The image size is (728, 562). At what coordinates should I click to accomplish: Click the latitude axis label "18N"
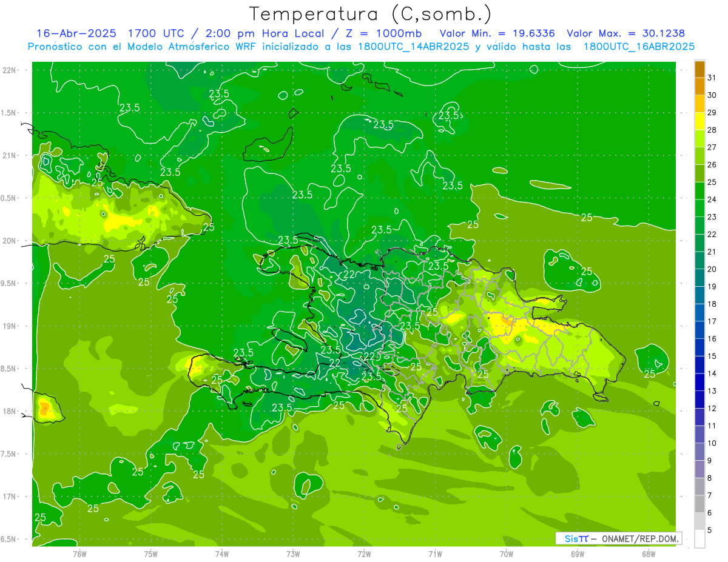coord(10,412)
